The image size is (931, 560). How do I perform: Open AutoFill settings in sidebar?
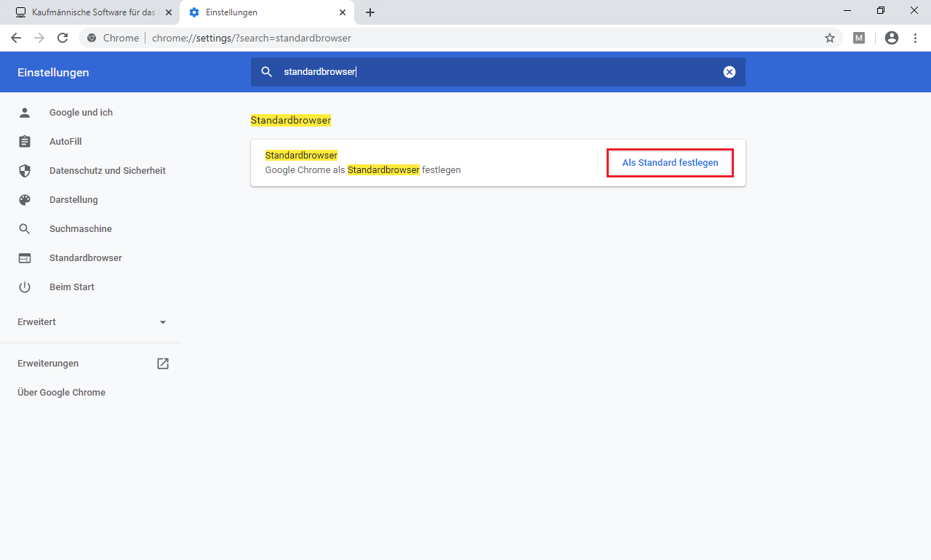point(65,142)
